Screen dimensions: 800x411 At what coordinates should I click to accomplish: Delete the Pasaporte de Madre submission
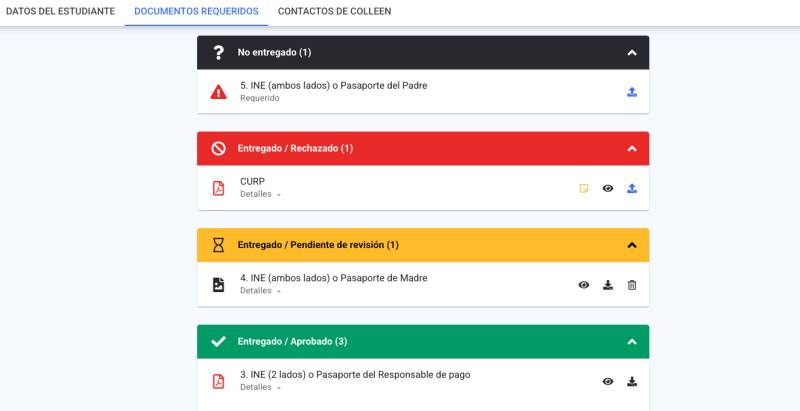pyautogui.click(x=632, y=285)
